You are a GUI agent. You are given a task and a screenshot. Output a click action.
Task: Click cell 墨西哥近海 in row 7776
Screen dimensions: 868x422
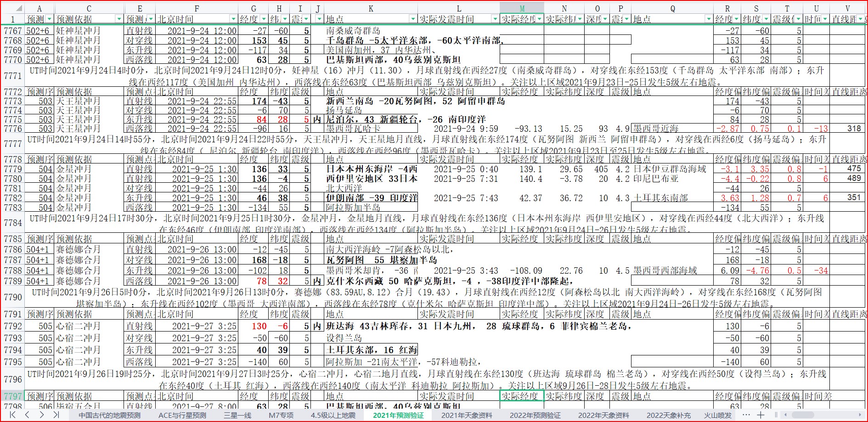click(672, 129)
